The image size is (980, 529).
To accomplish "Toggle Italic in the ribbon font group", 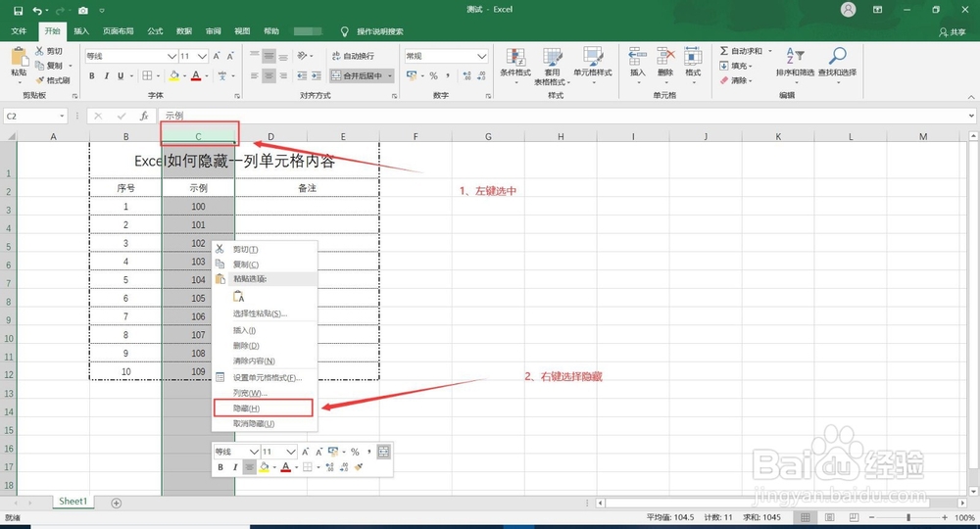I will click(106, 75).
